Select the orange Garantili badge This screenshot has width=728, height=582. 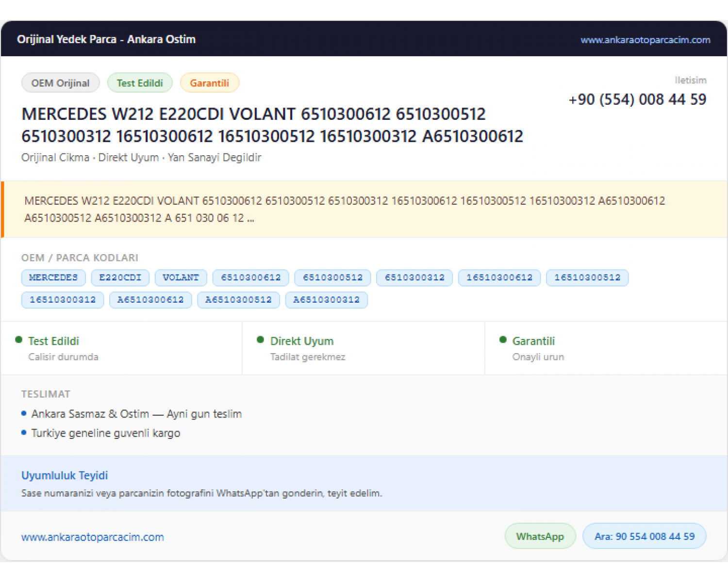coord(209,83)
